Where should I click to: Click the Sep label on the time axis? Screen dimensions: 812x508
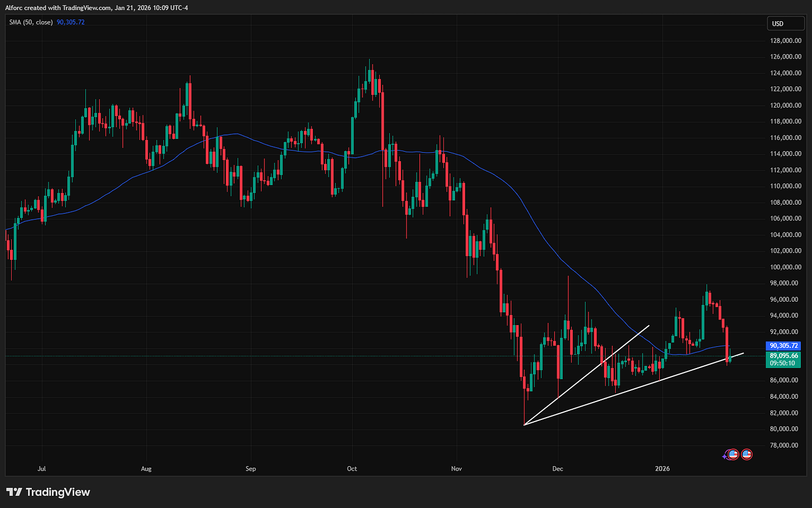251,469
